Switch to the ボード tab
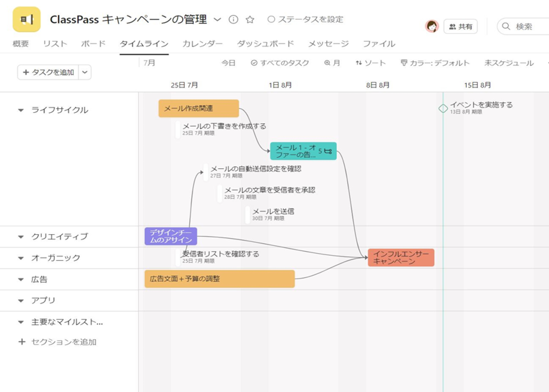 pyautogui.click(x=93, y=44)
